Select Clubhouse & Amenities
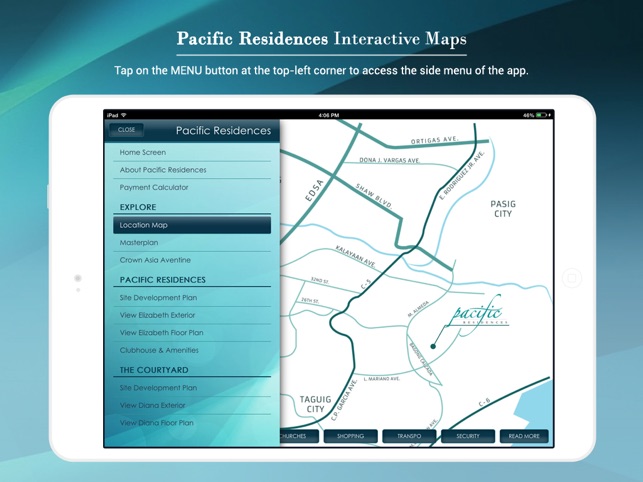 click(192, 350)
